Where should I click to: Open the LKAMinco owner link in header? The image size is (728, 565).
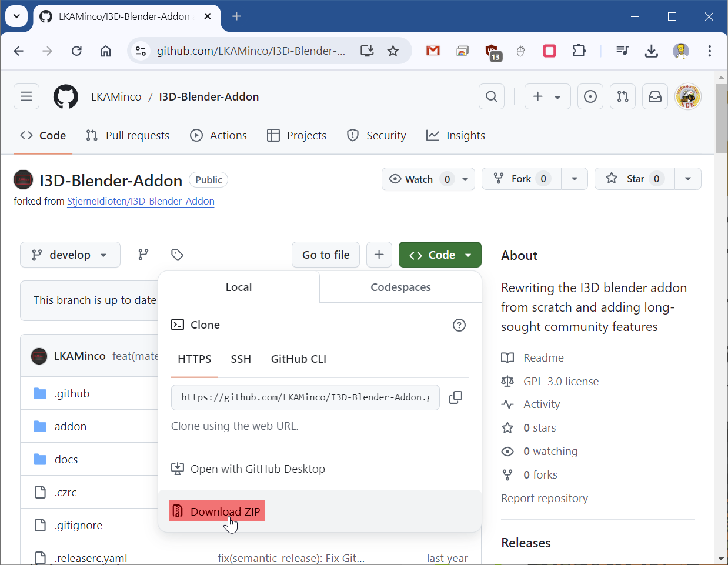pos(116,97)
